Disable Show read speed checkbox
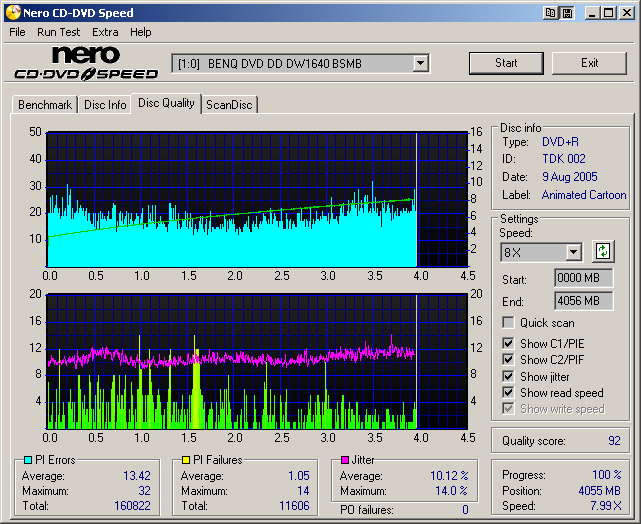 (x=509, y=393)
